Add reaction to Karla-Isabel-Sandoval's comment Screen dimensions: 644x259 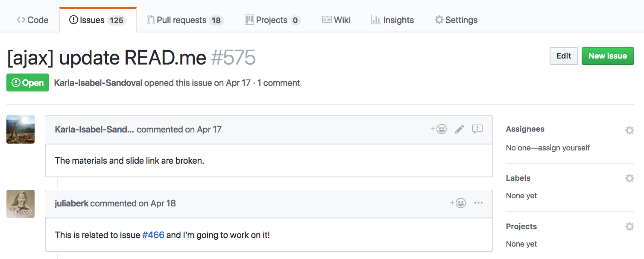(439, 129)
